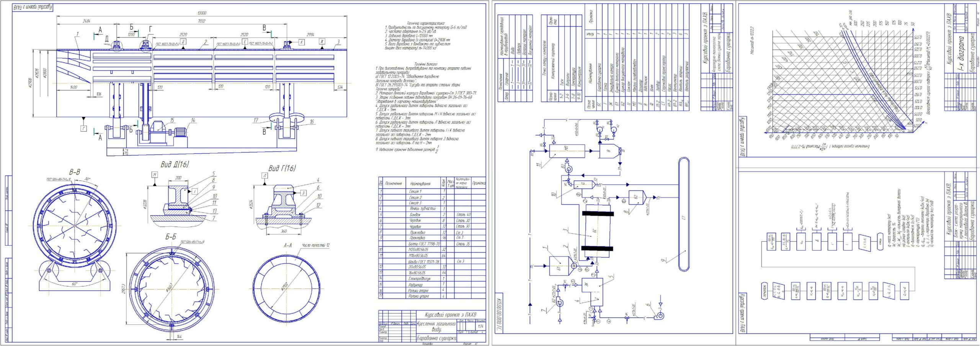Click the 'Технічна характеристика' heading
980x346 pixels.
[425, 23]
